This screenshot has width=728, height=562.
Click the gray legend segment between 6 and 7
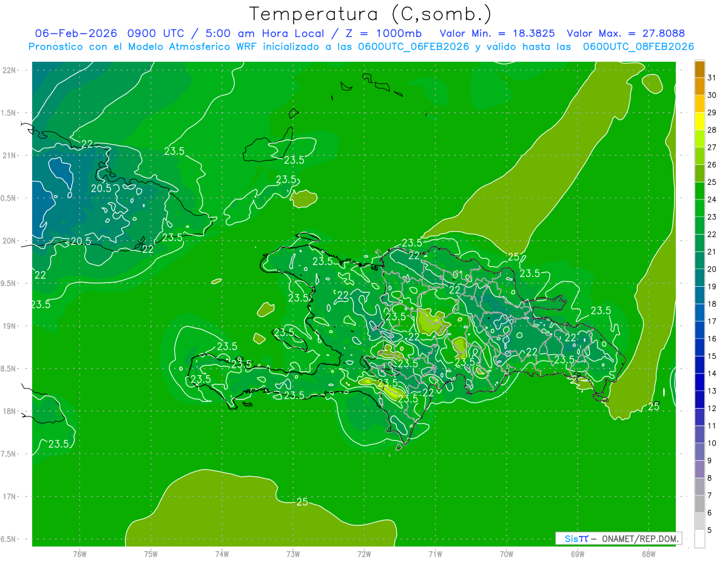point(699,504)
